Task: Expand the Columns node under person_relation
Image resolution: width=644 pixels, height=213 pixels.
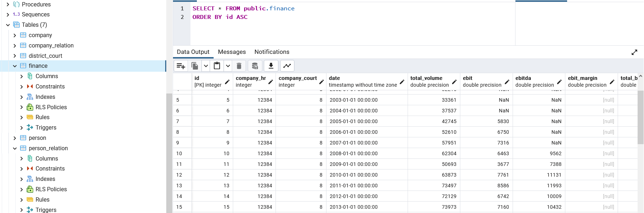Action: [x=21, y=158]
